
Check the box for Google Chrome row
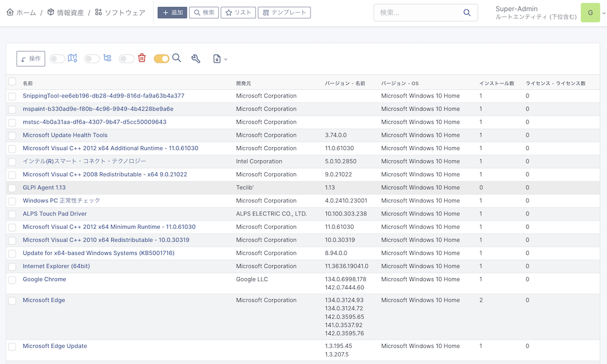coord(12,280)
